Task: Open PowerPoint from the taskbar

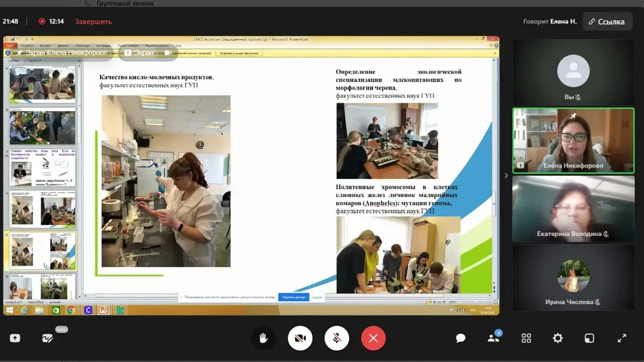Action: tap(103, 310)
